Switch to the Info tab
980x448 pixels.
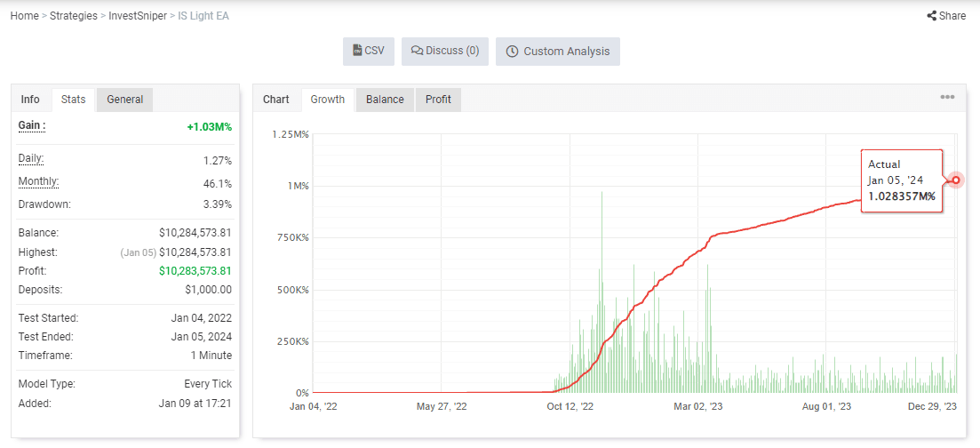pyautogui.click(x=30, y=100)
